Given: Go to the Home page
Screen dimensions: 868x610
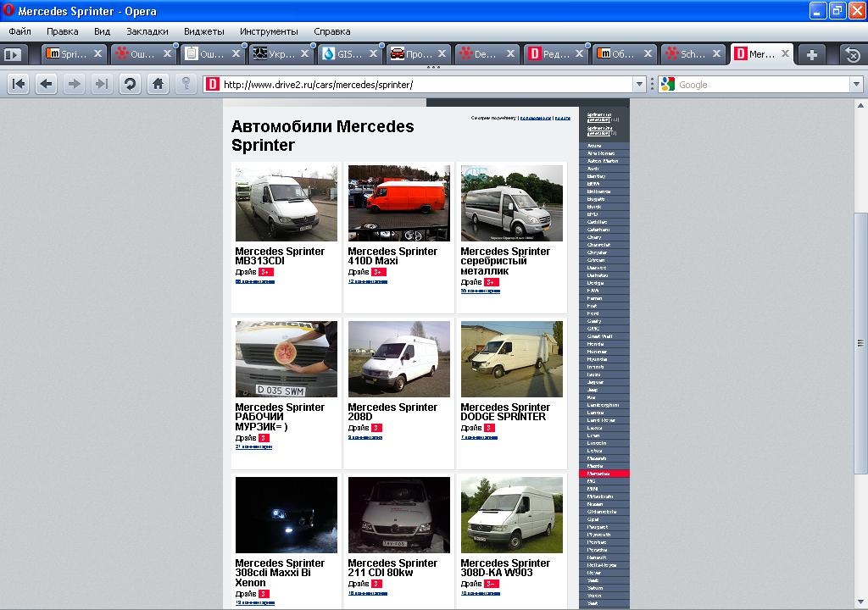Looking at the screenshot, I should [158, 84].
